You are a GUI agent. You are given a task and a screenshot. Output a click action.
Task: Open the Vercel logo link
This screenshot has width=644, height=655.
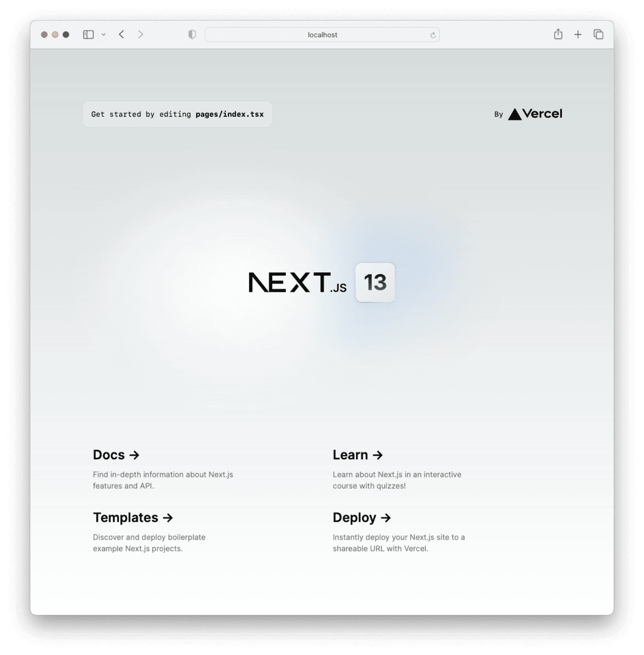[x=535, y=114]
